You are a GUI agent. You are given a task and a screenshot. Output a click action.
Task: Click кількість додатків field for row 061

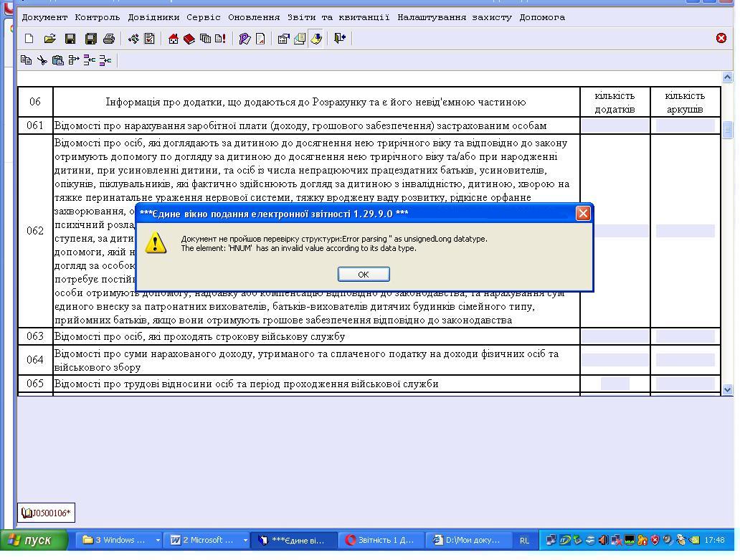point(615,125)
